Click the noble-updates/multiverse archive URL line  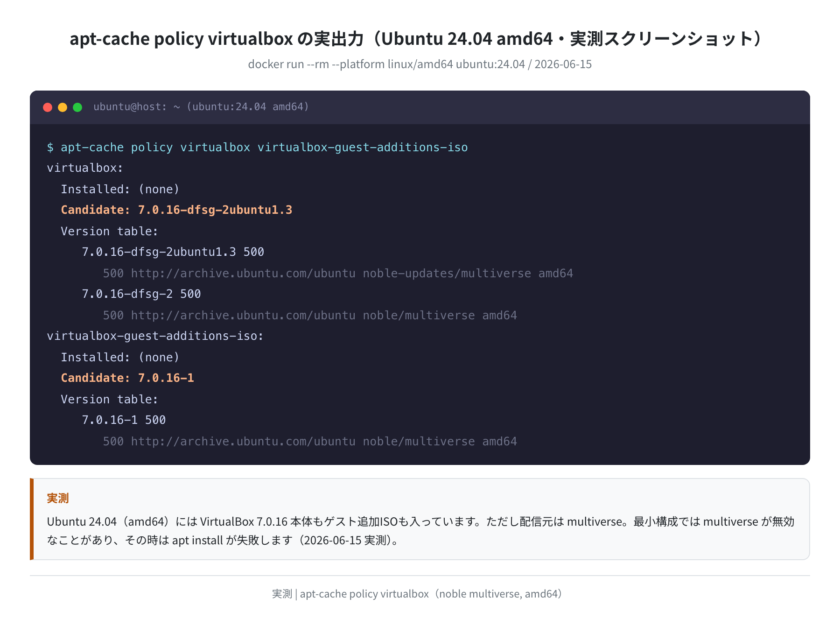(x=338, y=274)
